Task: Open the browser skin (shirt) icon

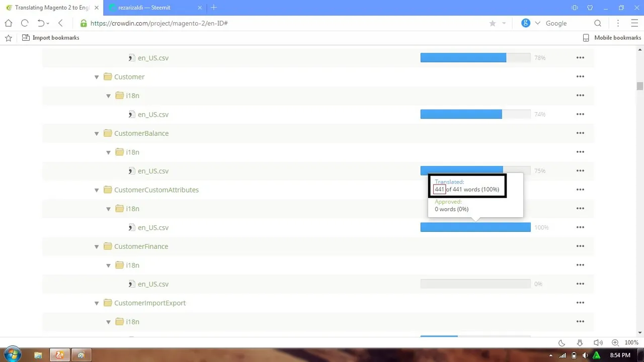Action: 590,8
